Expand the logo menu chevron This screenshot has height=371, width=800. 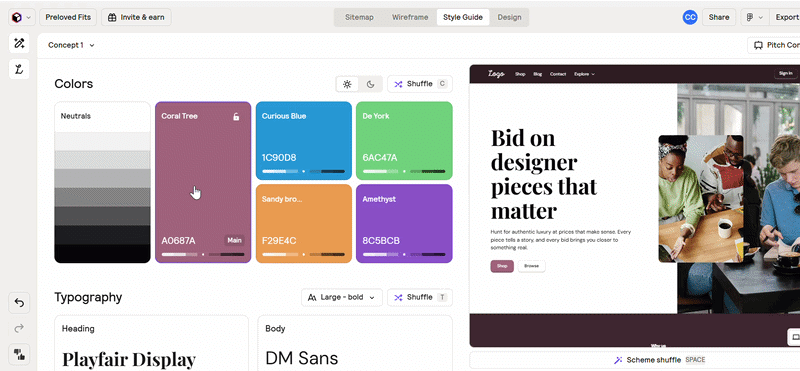pos(29,17)
